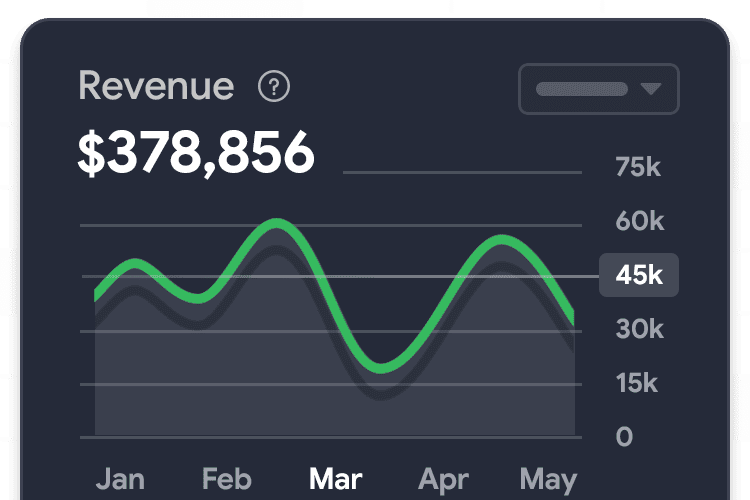Switch to the Apr month label
The height and width of the screenshot is (500, 750).
click(x=443, y=479)
